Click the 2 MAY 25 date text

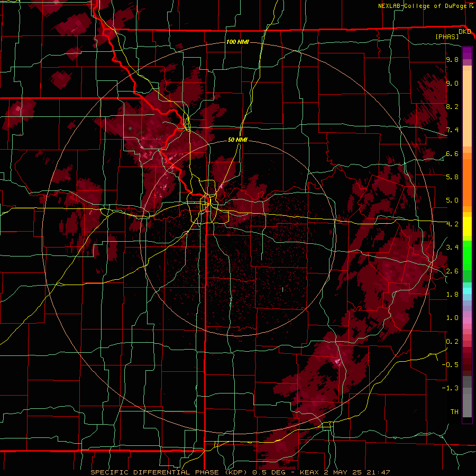(343, 472)
